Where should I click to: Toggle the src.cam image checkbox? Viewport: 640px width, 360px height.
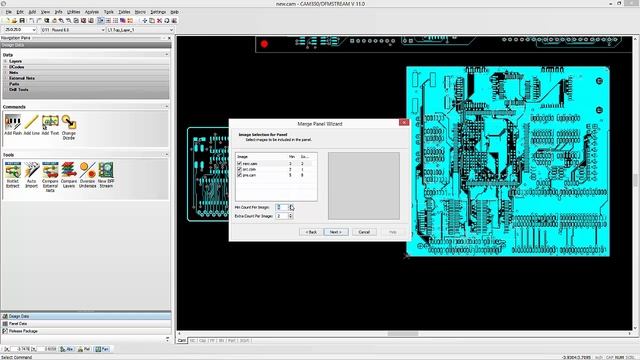(x=240, y=169)
